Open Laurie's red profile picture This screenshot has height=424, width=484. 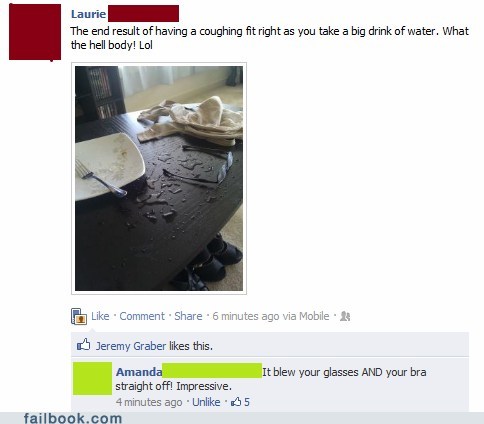click(x=35, y=32)
